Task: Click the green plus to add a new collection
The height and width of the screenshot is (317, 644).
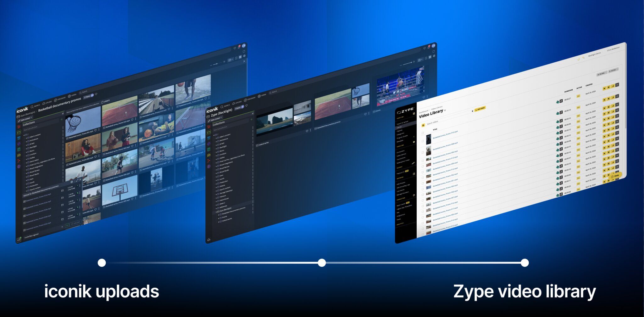Action: [62, 119]
